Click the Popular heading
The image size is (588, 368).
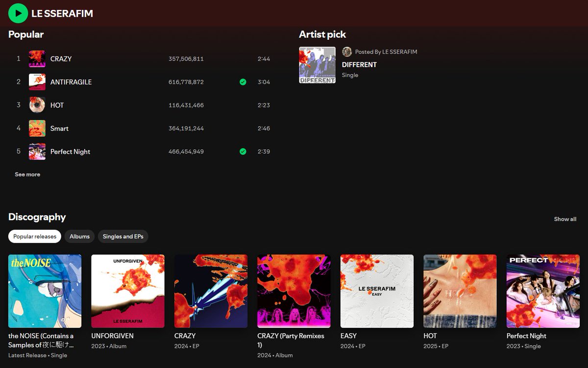26,34
